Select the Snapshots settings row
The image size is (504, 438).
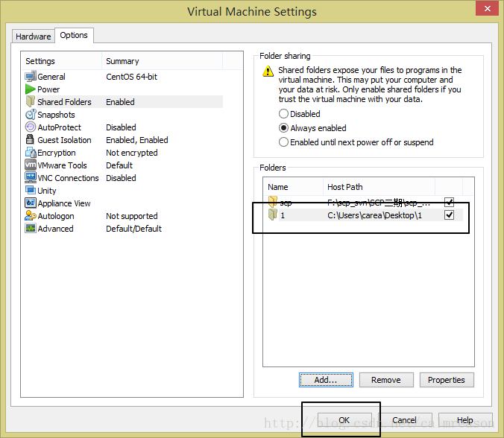(124, 114)
